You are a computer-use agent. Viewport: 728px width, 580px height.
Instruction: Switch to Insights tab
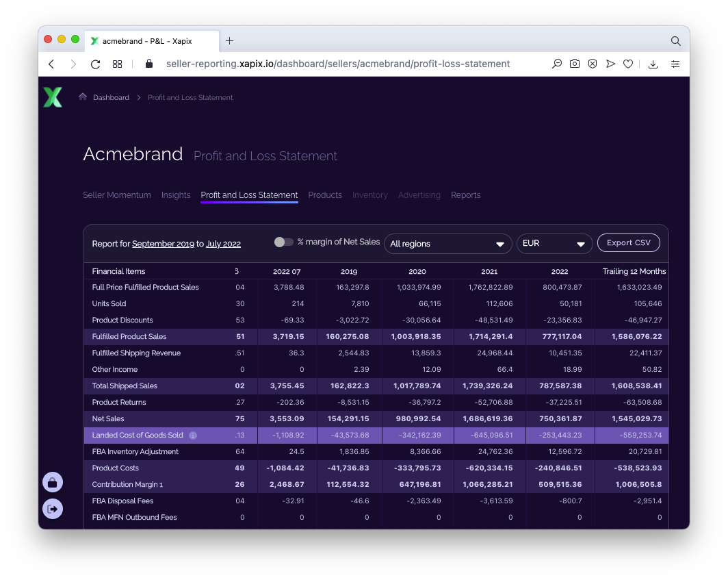pyautogui.click(x=175, y=195)
